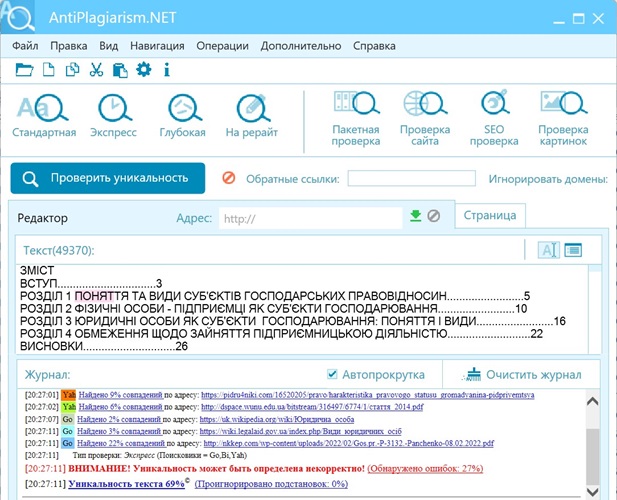Click Найдено 2% совпадений link
The width and height of the screenshot is (617, 500).
click(x=119, y=419)
